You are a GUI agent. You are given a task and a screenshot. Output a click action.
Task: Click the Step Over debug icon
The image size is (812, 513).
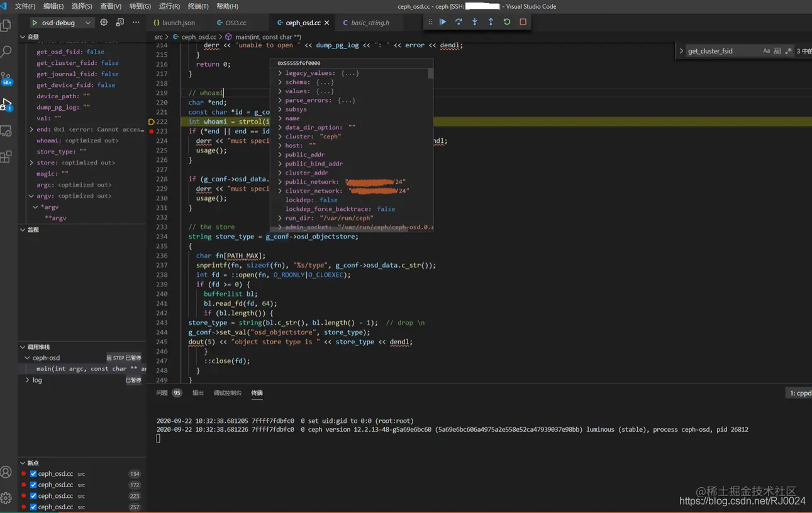coord(459,22)
